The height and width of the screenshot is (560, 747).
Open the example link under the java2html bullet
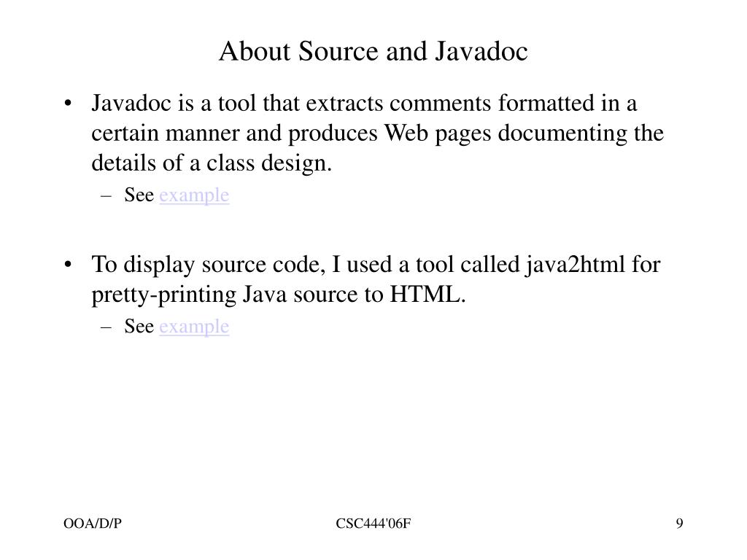point(194,327)
